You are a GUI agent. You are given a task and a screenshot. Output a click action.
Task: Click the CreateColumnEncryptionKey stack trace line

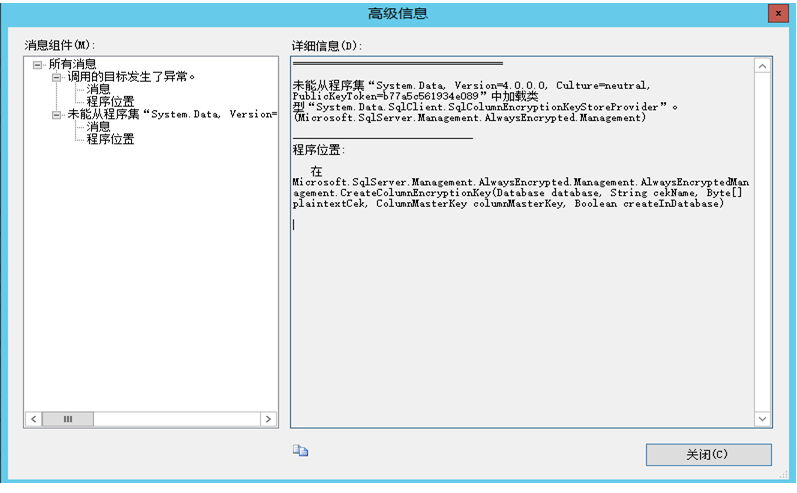pos(517,193)
